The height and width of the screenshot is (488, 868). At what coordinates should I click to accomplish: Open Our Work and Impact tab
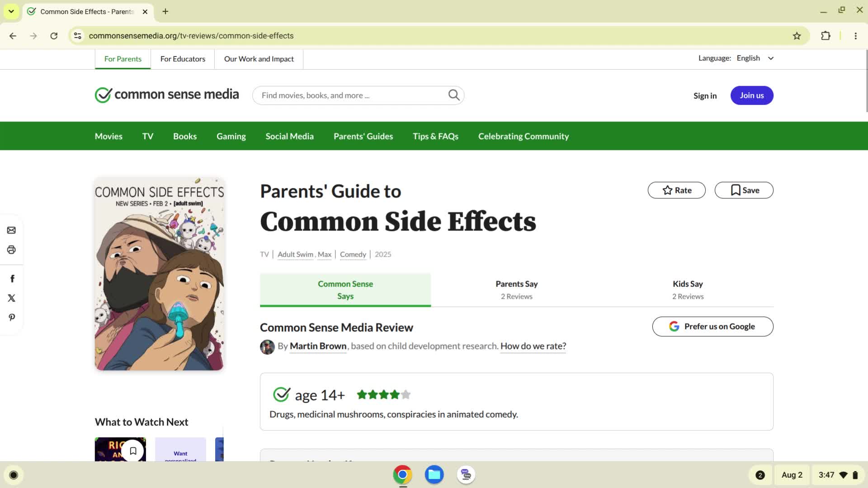[x=259, y=59]
